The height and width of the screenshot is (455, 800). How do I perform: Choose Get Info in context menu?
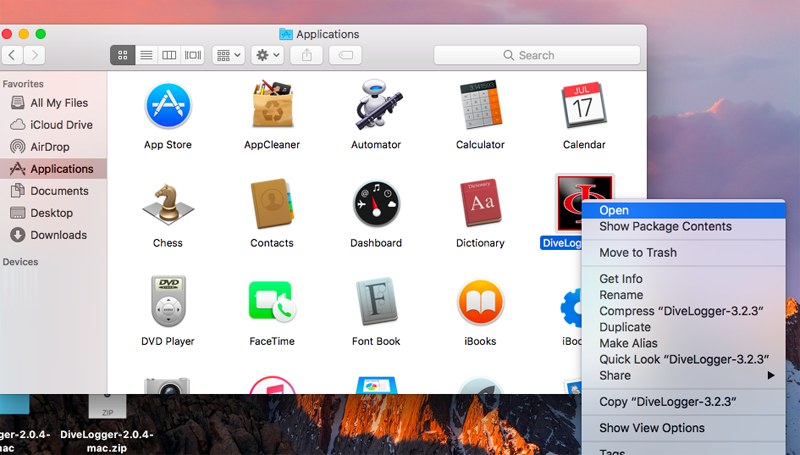[684, 279]
